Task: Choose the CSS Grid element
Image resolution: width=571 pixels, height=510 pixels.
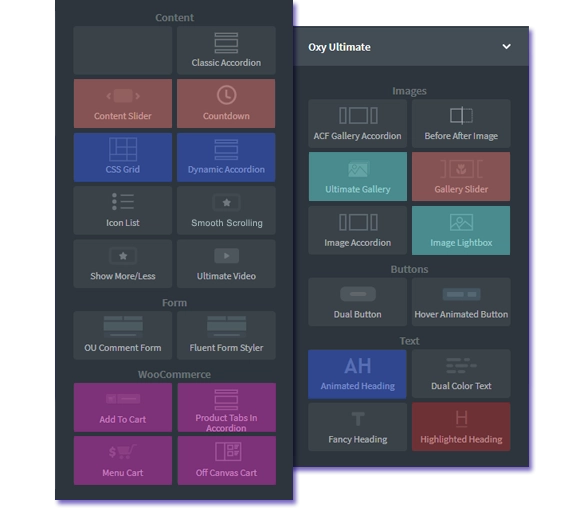Action: (123, 157)
